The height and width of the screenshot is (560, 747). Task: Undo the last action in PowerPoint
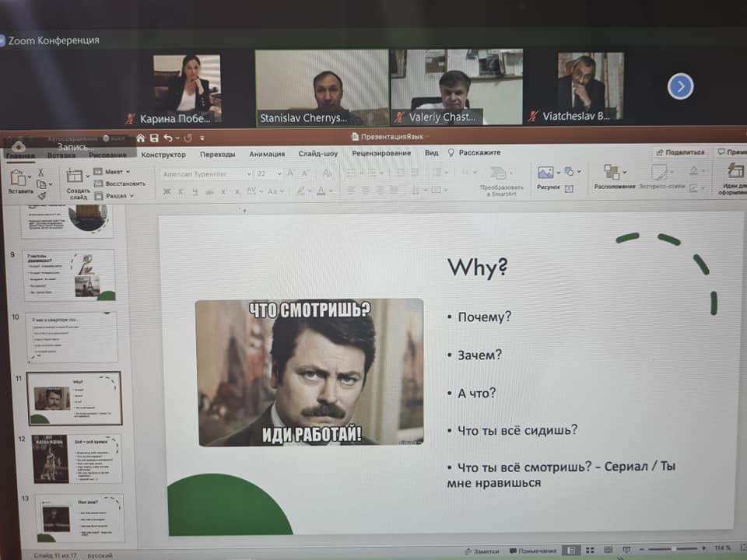[x=168, y=138]
